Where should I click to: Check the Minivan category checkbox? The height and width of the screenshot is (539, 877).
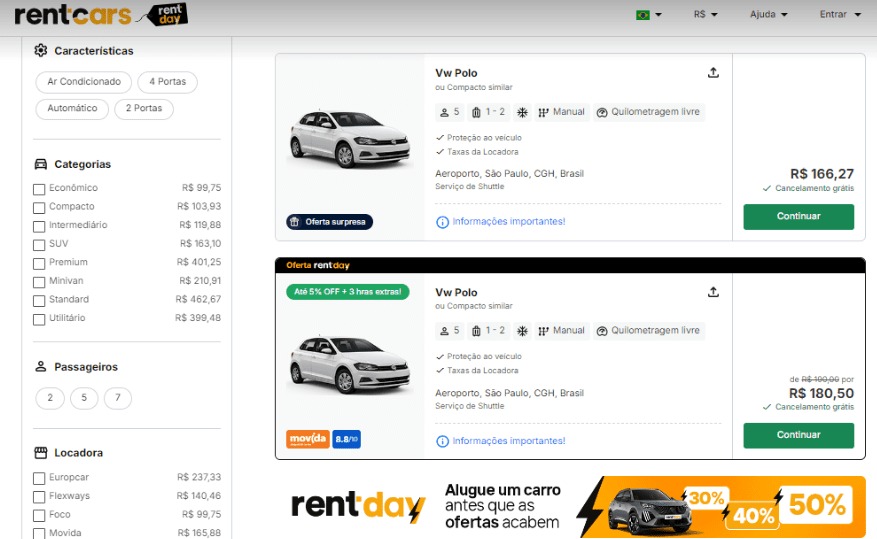[39, 282]
